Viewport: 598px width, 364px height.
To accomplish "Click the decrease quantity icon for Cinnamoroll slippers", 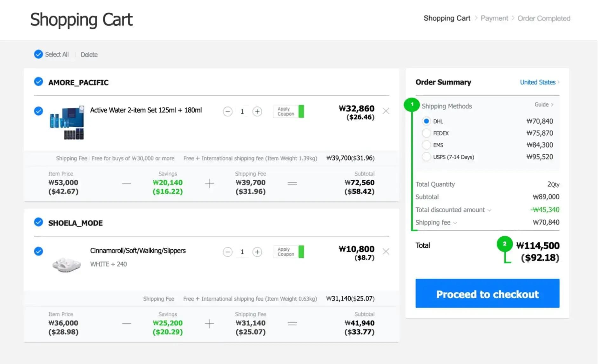I will 227,252.
